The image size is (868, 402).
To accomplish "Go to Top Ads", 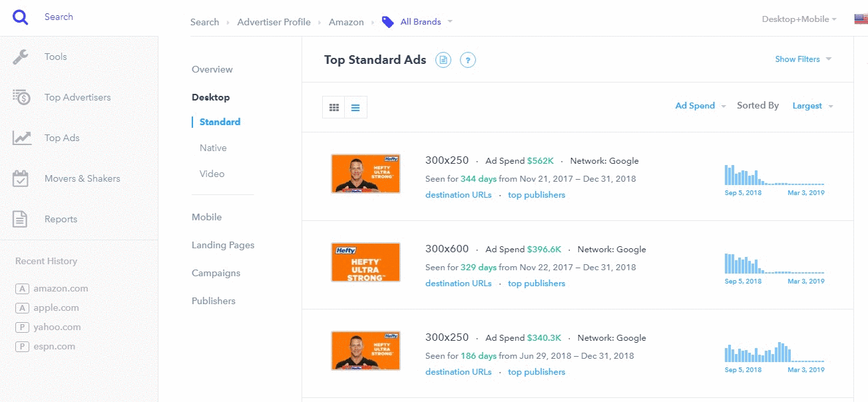I will (62, 138).
